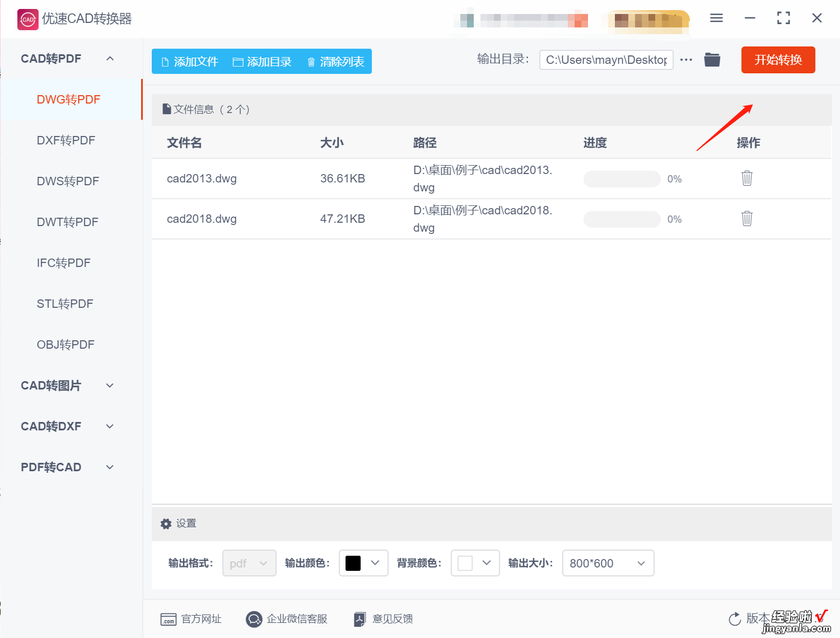Delete the cad2013.dwg row with trash icon
Screen dimensions: 840x638
747,179
